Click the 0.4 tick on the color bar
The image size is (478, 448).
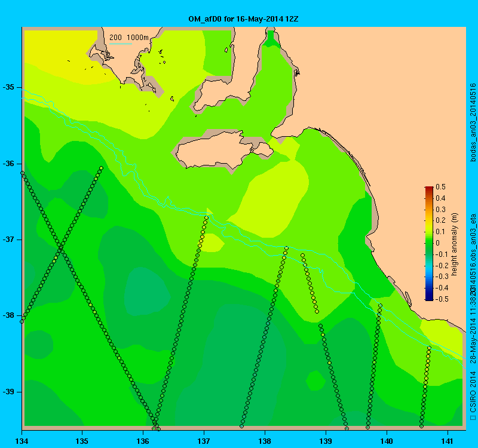tap(440, 198)
